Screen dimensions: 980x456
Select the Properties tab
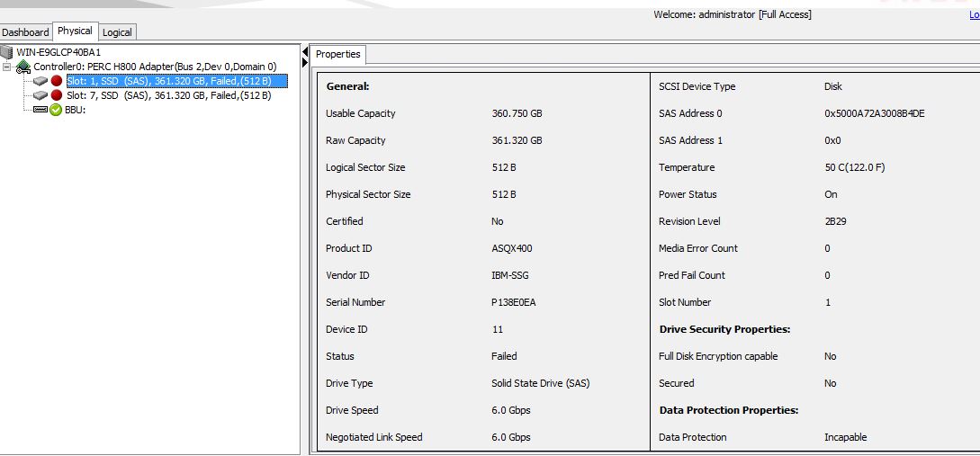[338, 54]
